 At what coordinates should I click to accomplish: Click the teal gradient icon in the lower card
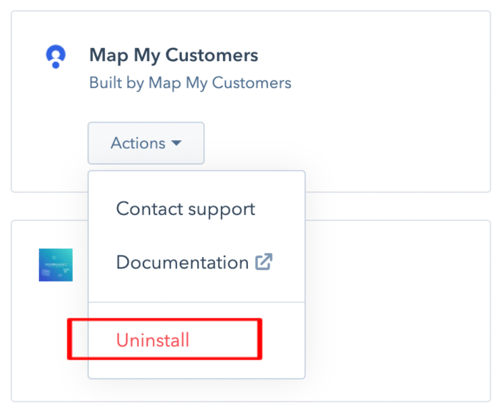pyautogui.click(x=56, y=265)
